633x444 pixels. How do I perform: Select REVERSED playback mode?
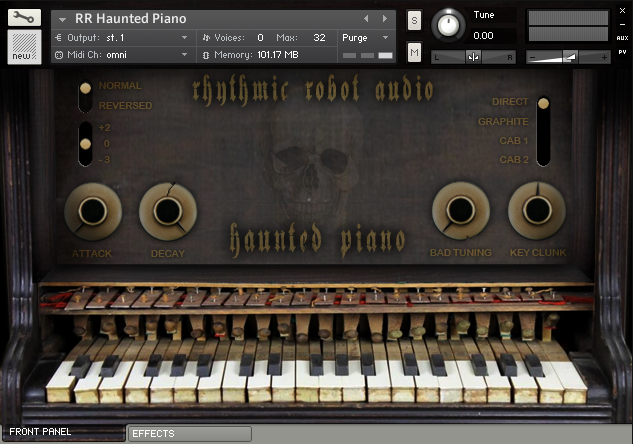point(126,106)
